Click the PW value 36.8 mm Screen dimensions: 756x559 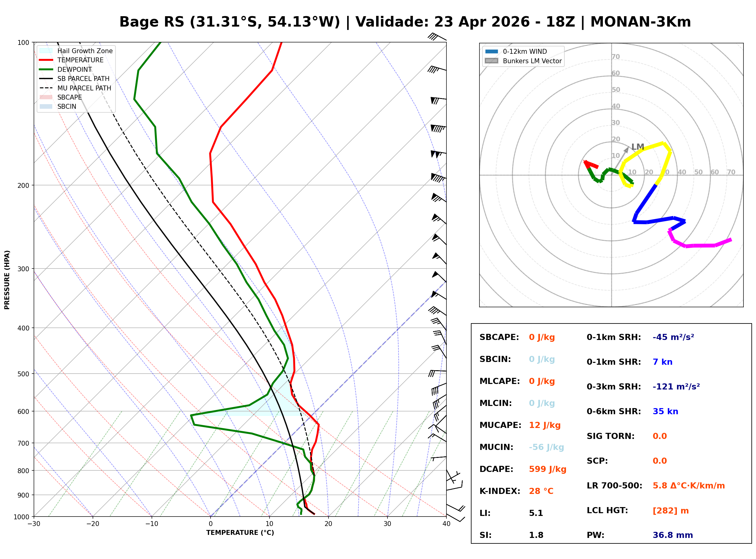[x=673, y=535]
